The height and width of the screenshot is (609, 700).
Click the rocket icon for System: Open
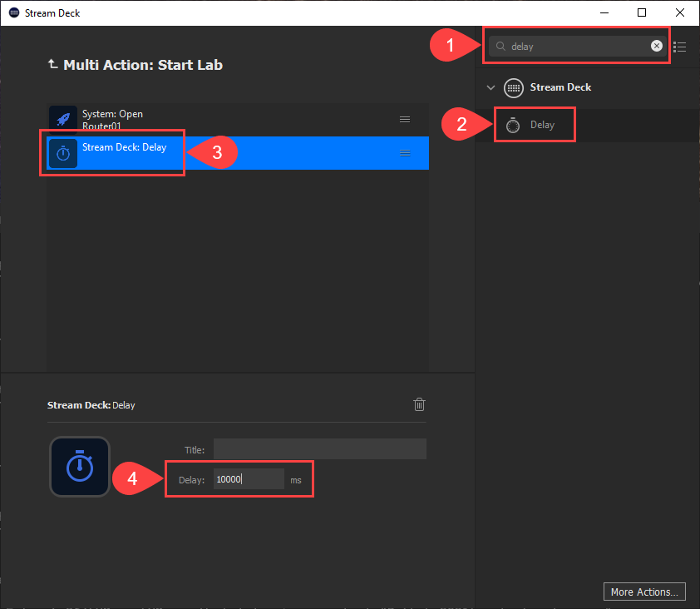point(63,120)
